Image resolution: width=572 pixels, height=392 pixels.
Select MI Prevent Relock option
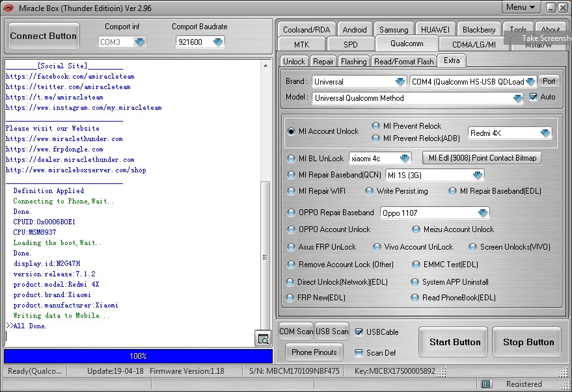pos(375,126)
